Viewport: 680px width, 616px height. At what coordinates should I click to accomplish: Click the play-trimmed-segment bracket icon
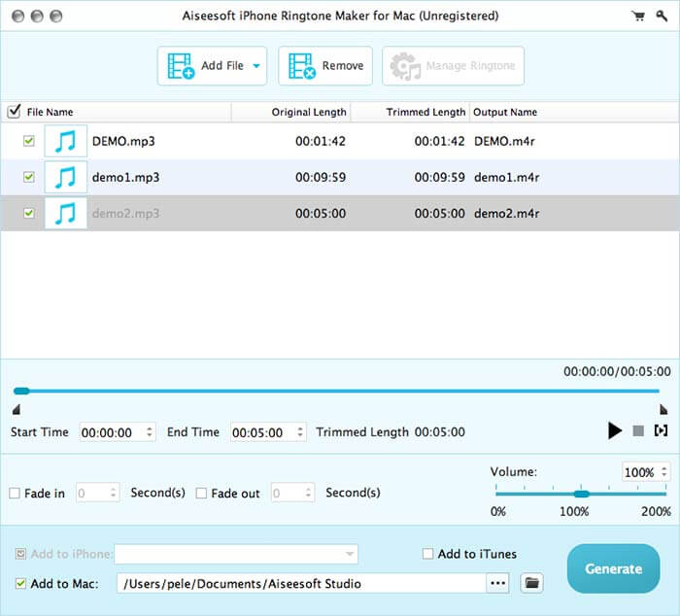tap(661, 430)
